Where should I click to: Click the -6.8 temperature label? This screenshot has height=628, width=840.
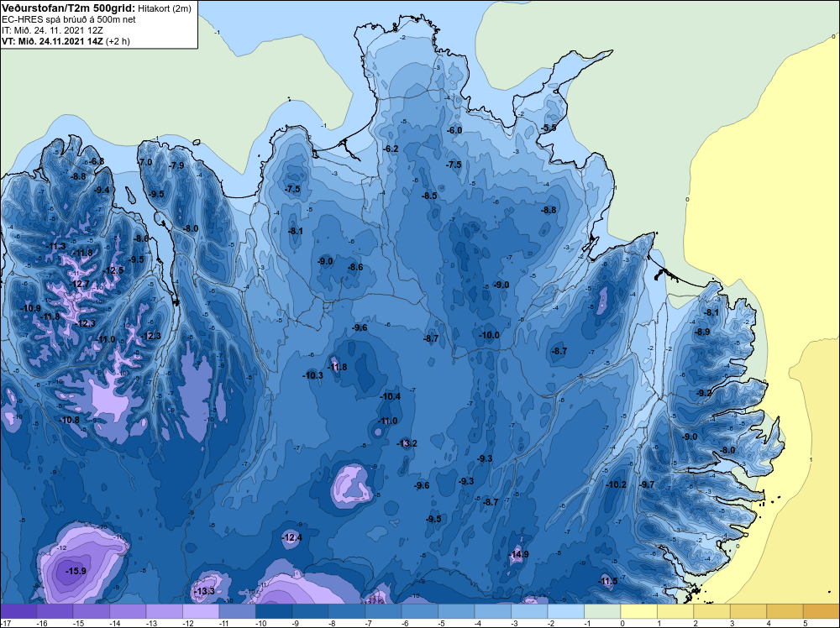(x=97, y=161)
